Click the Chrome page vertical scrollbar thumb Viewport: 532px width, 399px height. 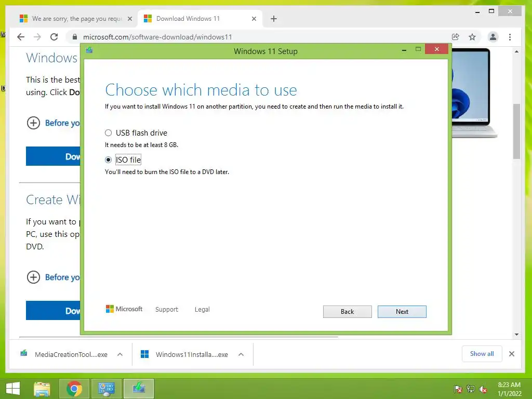tap(516, 131)
